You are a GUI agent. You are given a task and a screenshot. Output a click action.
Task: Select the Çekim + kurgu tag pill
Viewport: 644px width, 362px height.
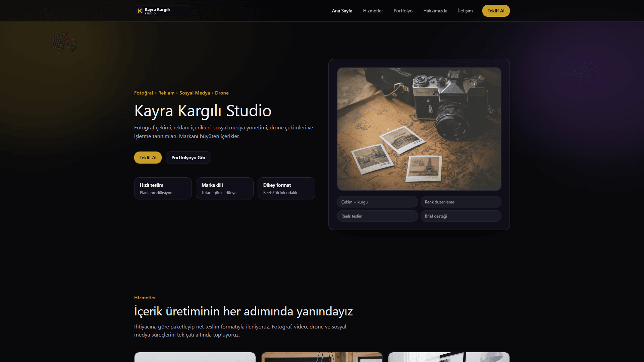coord(377,202)
